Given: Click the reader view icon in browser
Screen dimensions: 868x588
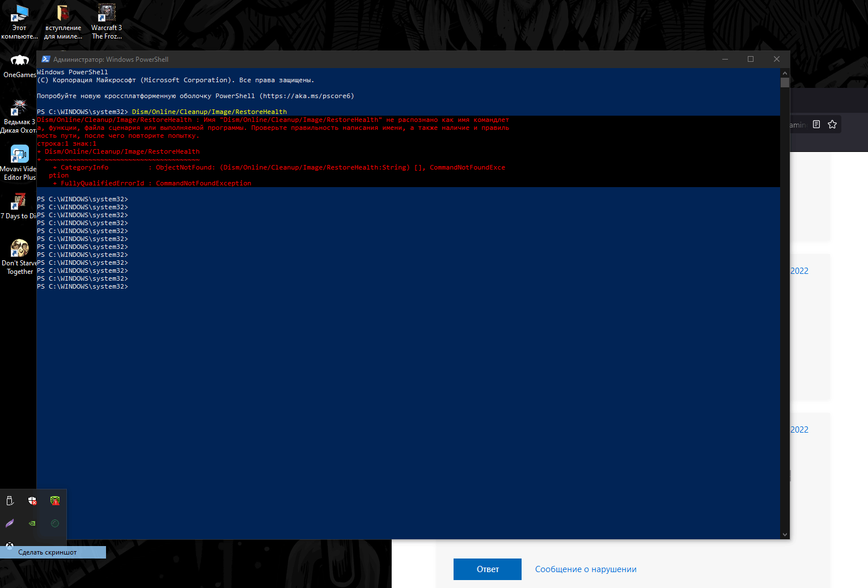Looking at the screenshot, I should 816,124.
